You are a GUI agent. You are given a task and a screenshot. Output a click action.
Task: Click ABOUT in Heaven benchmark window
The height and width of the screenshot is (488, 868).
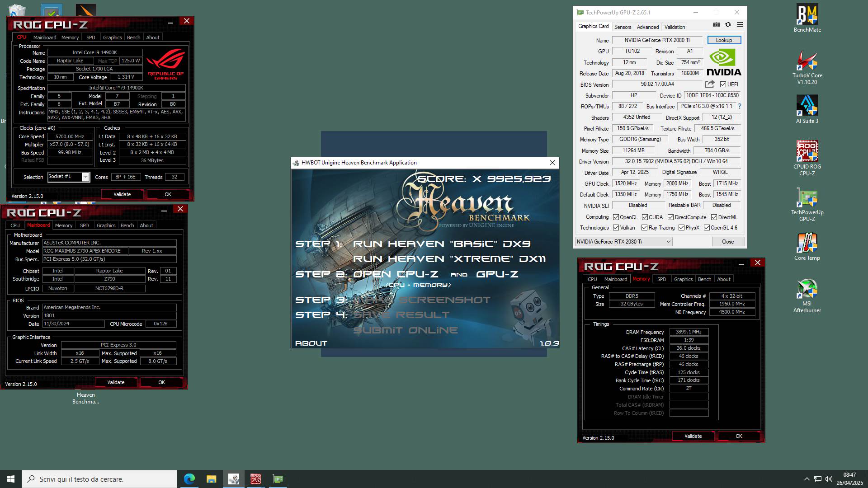click(x=311, y=343)
